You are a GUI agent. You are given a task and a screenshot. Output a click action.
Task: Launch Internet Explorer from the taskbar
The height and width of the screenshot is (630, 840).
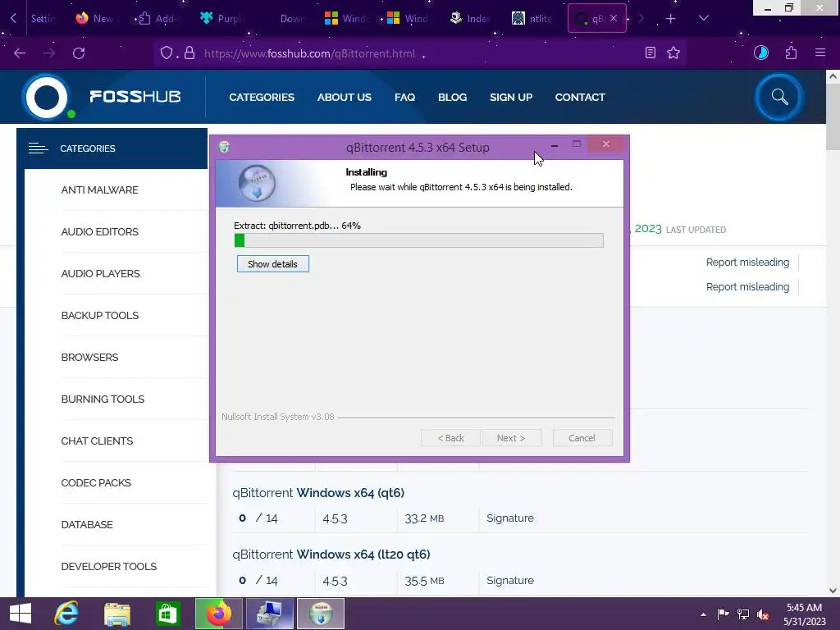point(66,614)
